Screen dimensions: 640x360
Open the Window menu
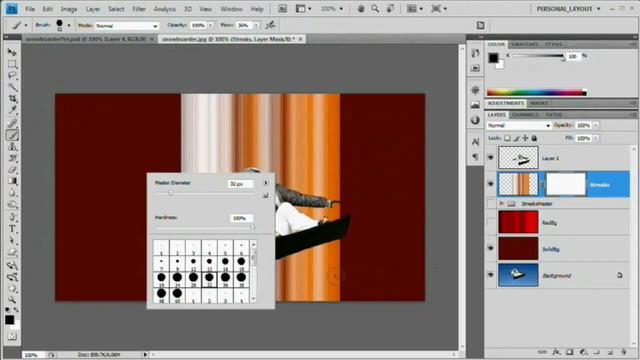point(231,9)
